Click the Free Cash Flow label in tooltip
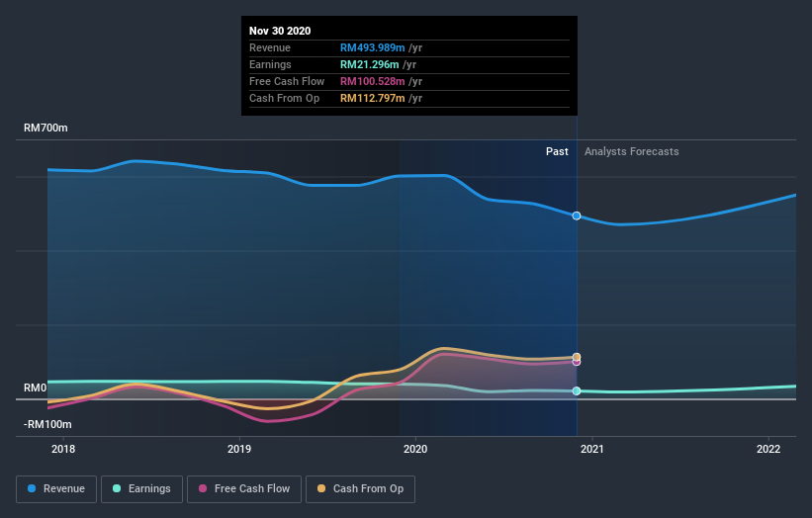Screen dimensions: 812x518 (x=287, y=81)
